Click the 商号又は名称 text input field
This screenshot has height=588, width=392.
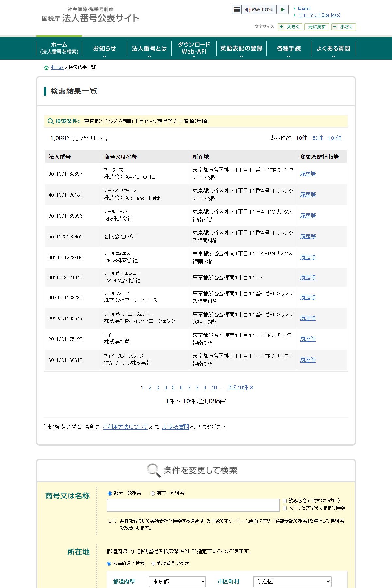pyautogui.click(x=193, y=505)
